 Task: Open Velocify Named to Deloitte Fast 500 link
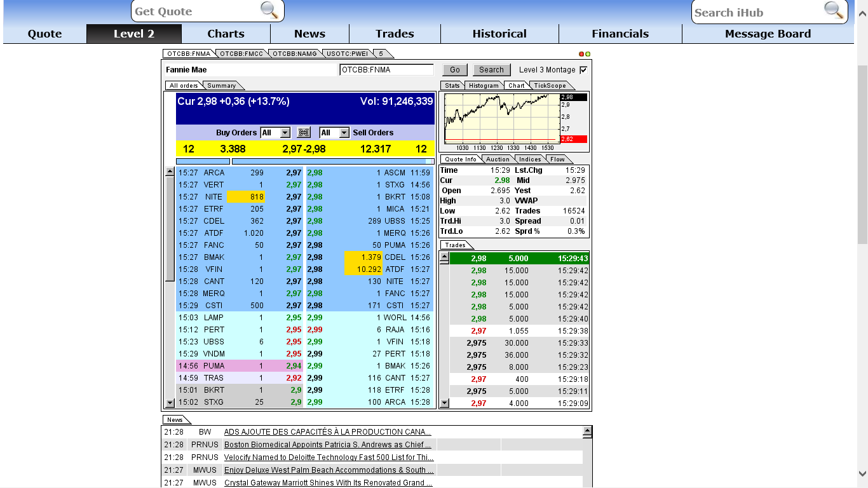[x=329, y=457]
